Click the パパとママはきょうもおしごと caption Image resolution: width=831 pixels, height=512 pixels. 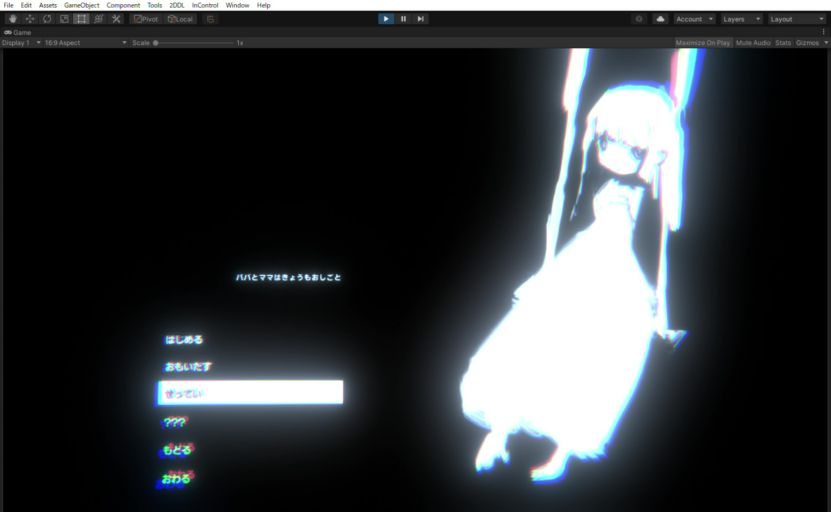point(288,277)
